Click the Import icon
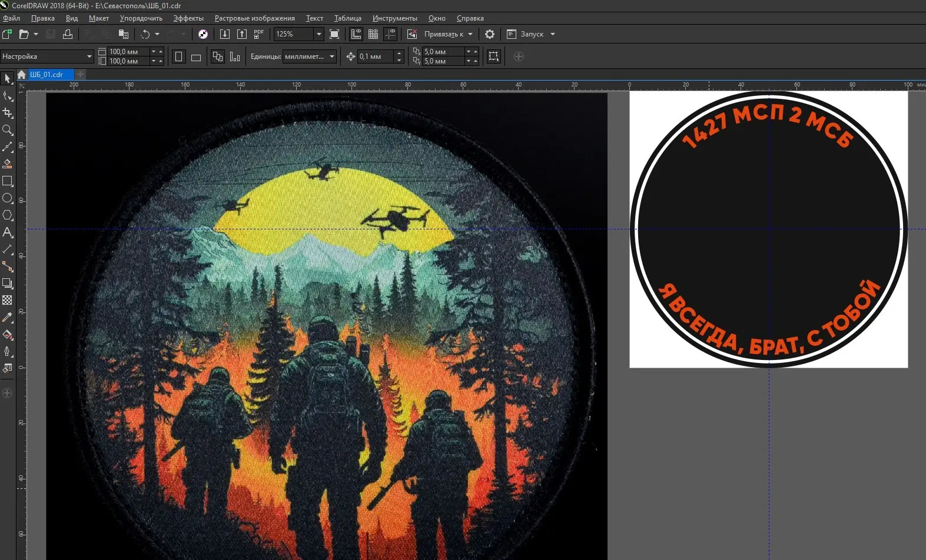926x560 pixels. pos(224,34)
